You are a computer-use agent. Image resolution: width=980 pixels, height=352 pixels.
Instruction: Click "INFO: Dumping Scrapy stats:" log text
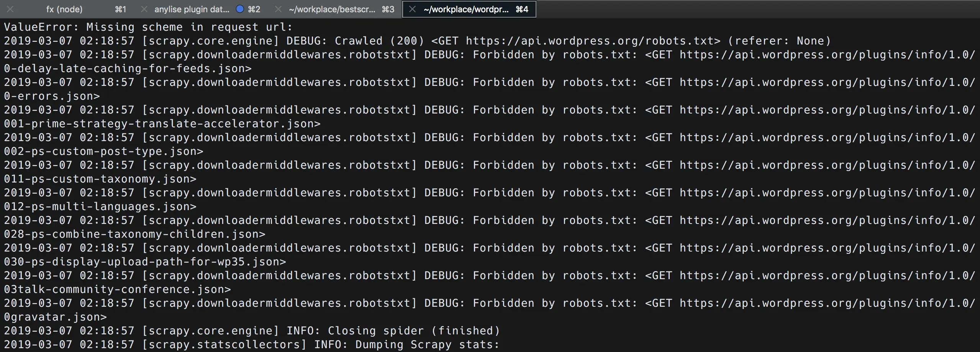(x=407, y=344)
